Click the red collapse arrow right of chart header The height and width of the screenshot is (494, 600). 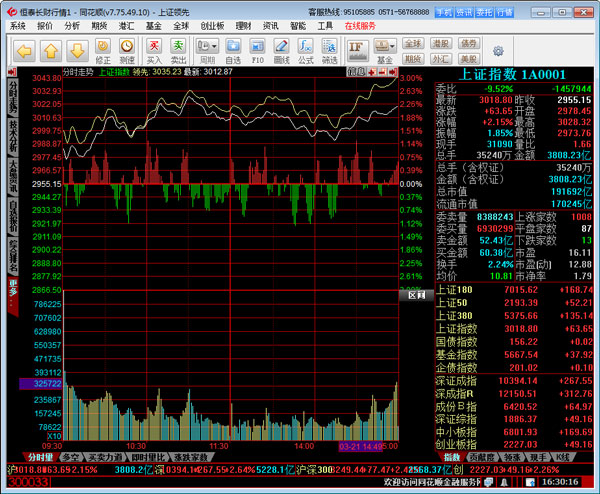point(393,72)
